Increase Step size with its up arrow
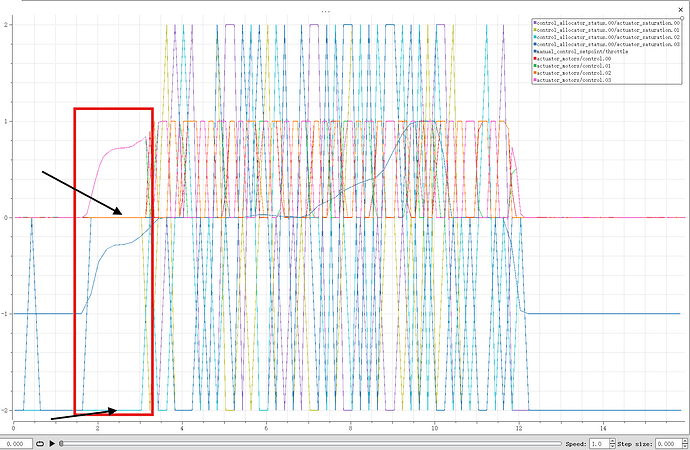Screen dimensions: 690x450 (685, 441)
